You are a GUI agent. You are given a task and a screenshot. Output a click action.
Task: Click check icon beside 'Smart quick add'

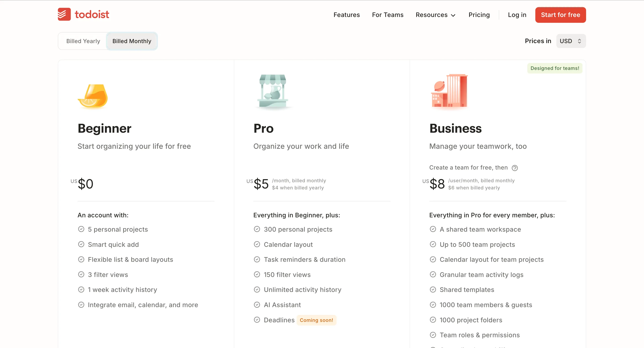point(81,244)
